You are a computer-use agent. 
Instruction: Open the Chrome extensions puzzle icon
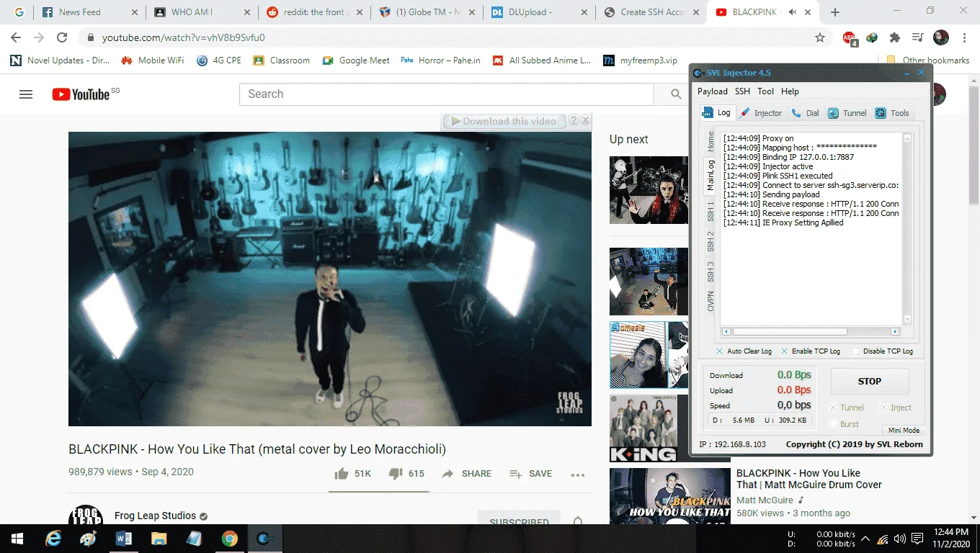895,37
